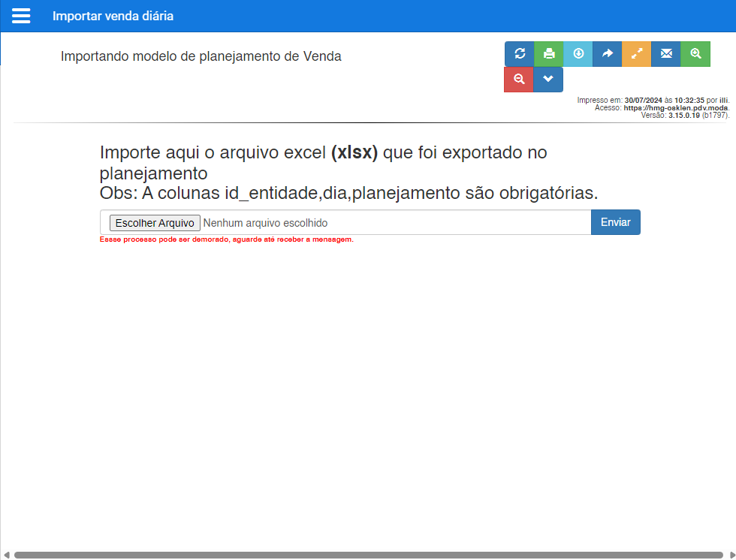Toggle fullscreen with orange expand icon

pos(637,54)
